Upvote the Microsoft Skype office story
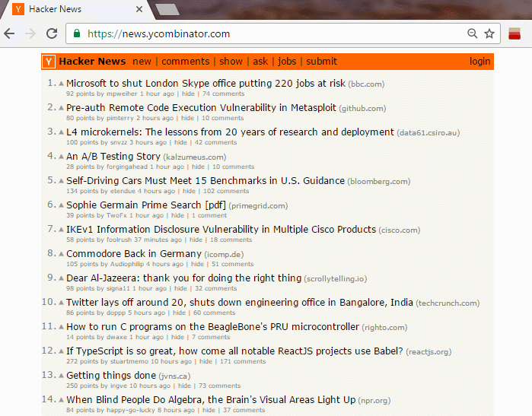The height and width of the screenshot is (416, 532). 61,84
